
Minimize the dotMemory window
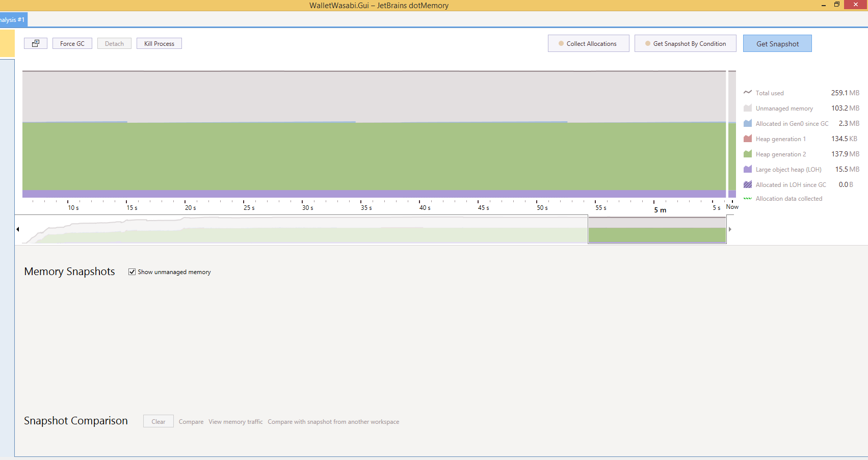[x=823, y=5]
